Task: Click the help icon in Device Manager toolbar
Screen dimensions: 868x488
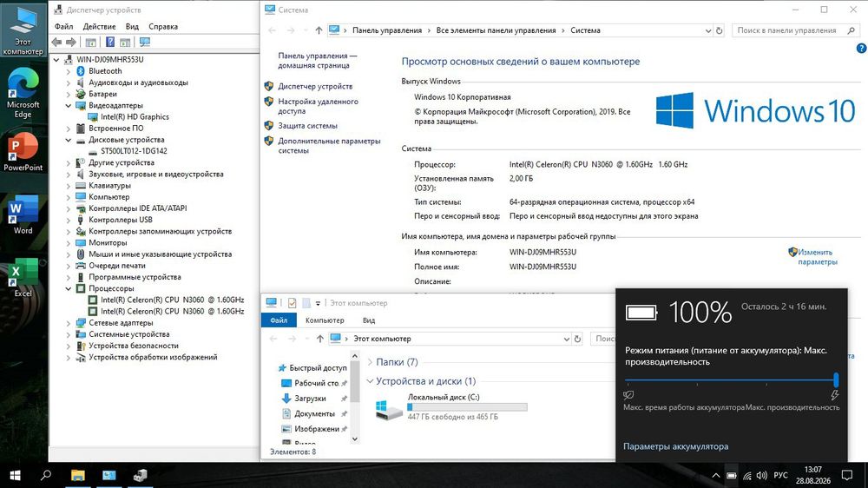Action: pyautogui.click(x=110, y=42)
